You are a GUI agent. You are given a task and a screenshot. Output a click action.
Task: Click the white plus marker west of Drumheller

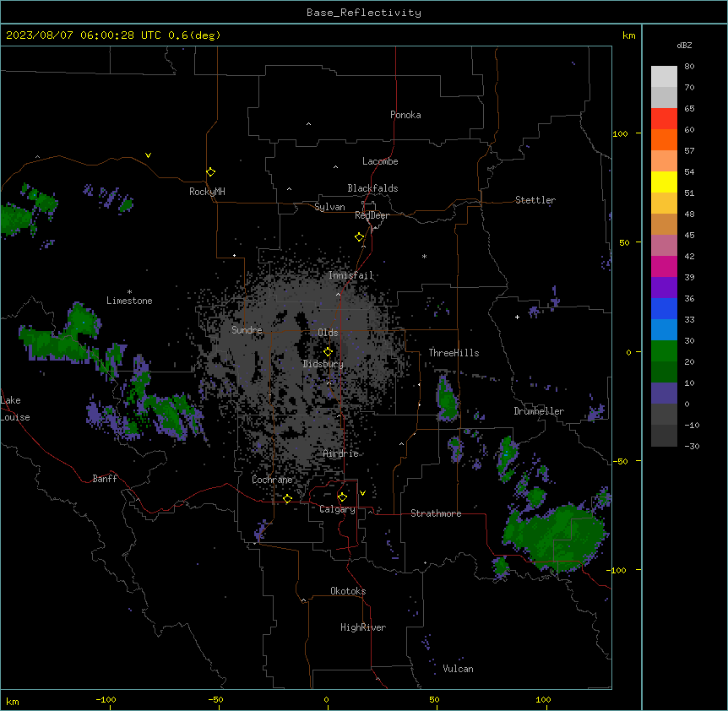(x=517, y=317)
